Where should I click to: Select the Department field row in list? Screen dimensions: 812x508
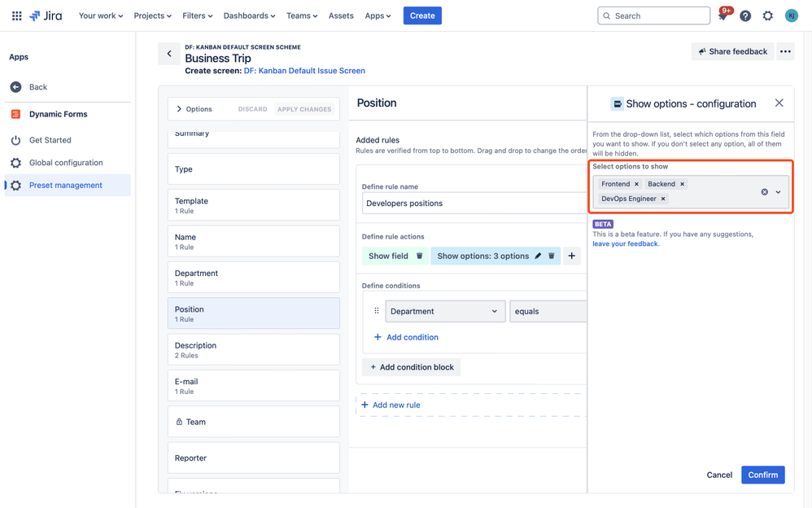[x=254, y=278]
